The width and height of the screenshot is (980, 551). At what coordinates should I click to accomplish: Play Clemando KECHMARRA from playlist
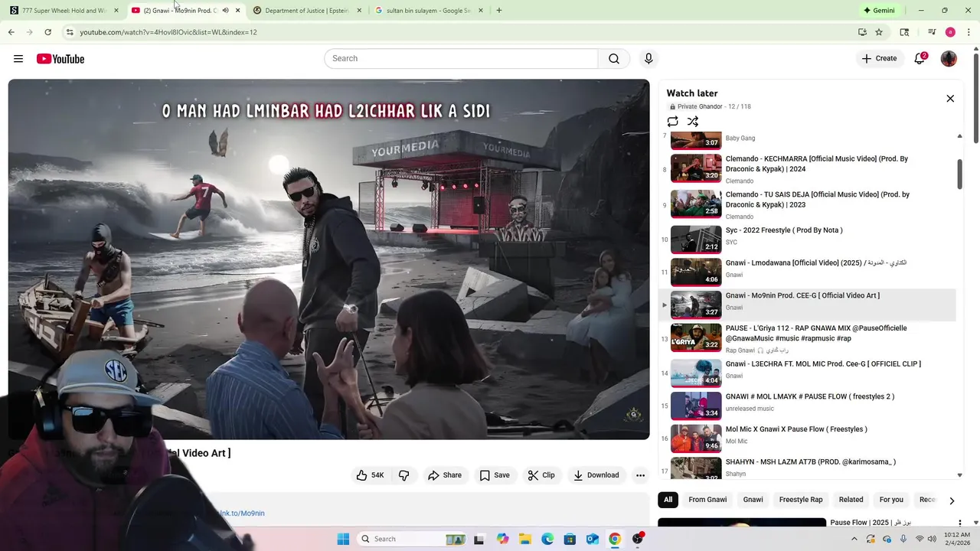tap(808, 169)
